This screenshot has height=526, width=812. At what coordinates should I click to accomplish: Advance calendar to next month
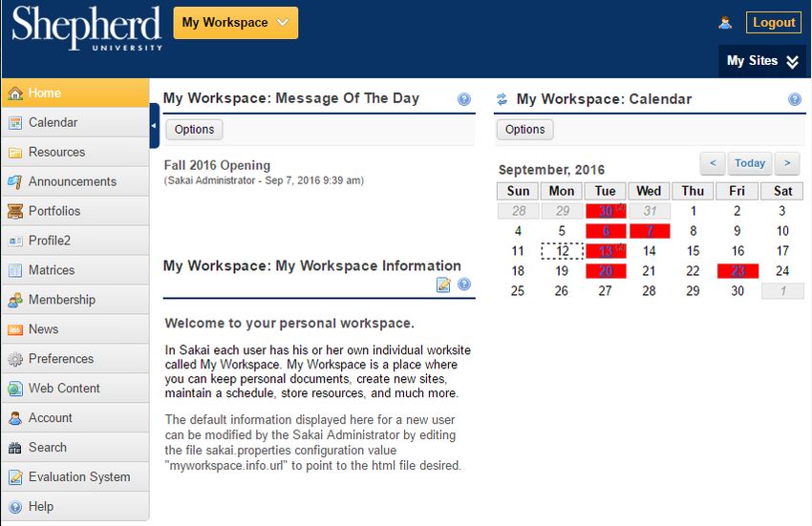[787, 163]
